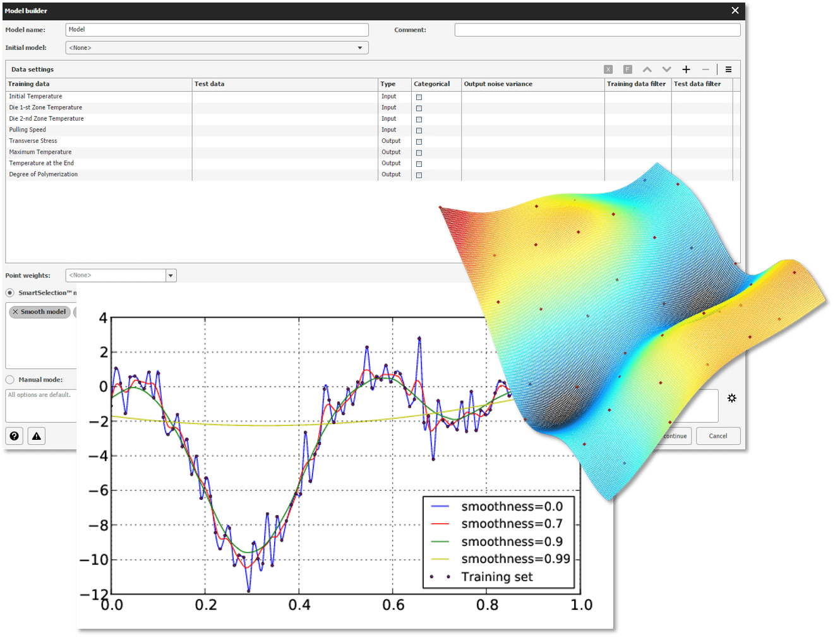Select the Maximum Temperature row
Viewport: 840px width, 637px height.
tap(373, 152)
